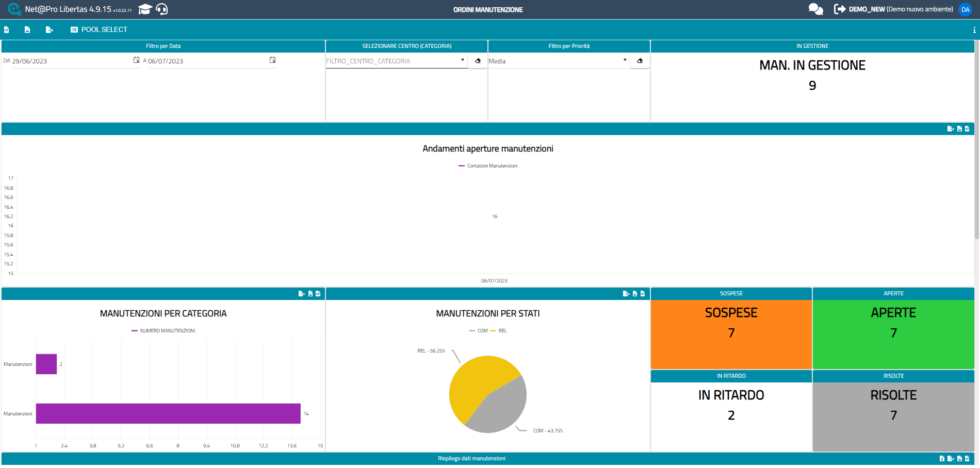
Task: Export the dashboard as image from the top toolbar
Action: point(27,30)
